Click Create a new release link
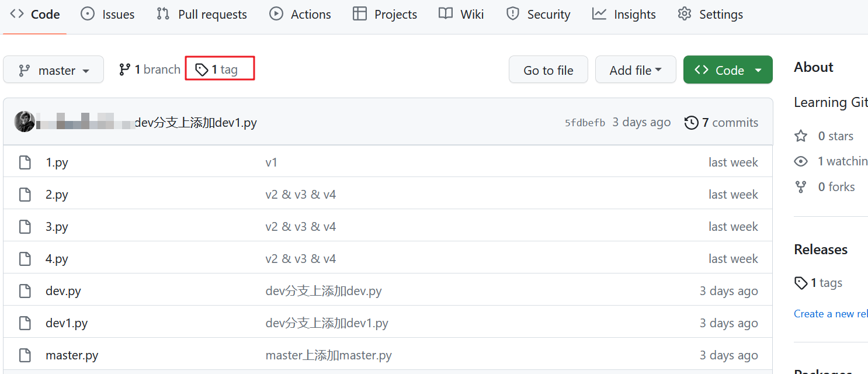This screenshot has height=374, width=868. click(831, 314)
